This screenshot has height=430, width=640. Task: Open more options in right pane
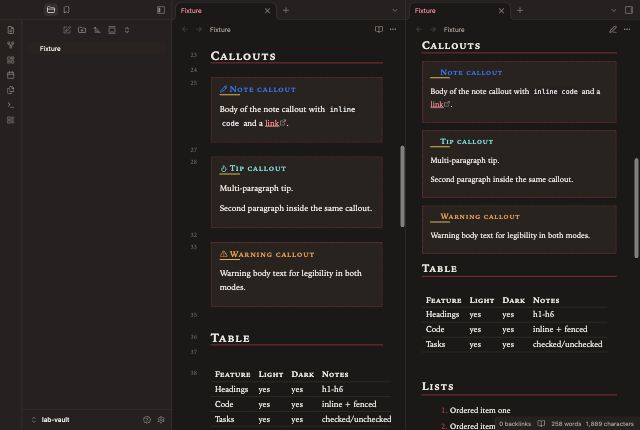tap(627, 29)
